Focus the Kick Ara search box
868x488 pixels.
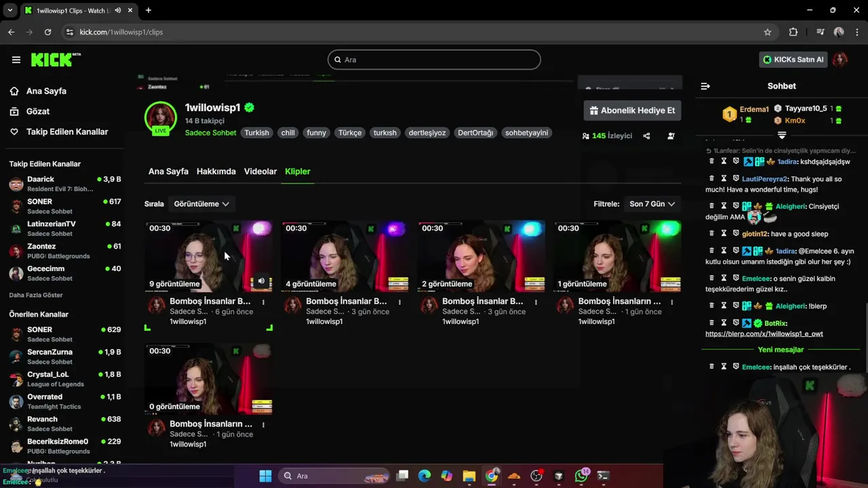tap(434, 60)
